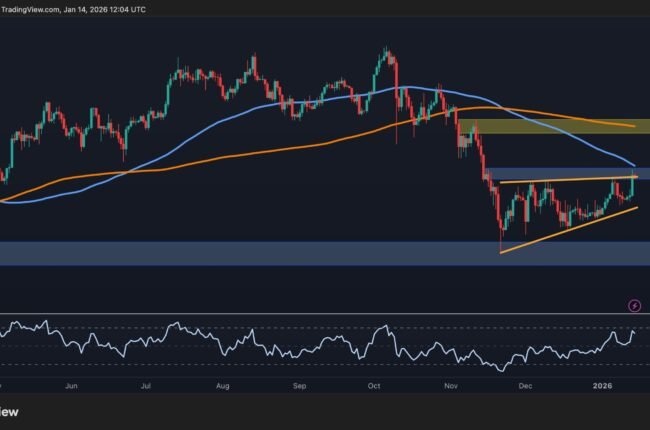650x430 pixels.
Task: Select the rising lower orange wedge trendline
Action: click(570, 229)
